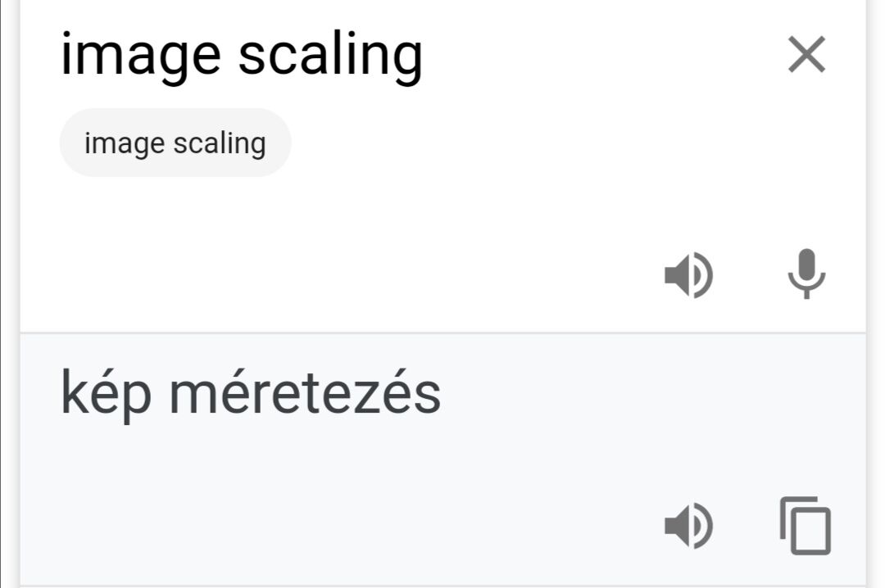The image size is (885, 588).
Task: Tap the mic button beside the source speaker
Action: coord(806,274)
